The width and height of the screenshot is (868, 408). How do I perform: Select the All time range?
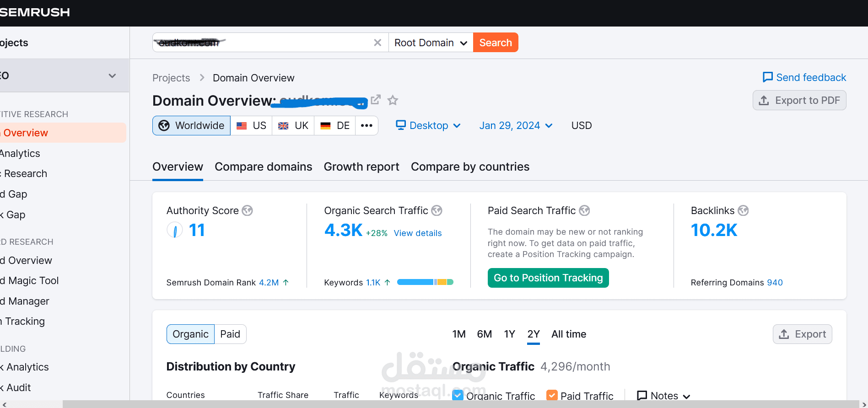pos(569,334)
